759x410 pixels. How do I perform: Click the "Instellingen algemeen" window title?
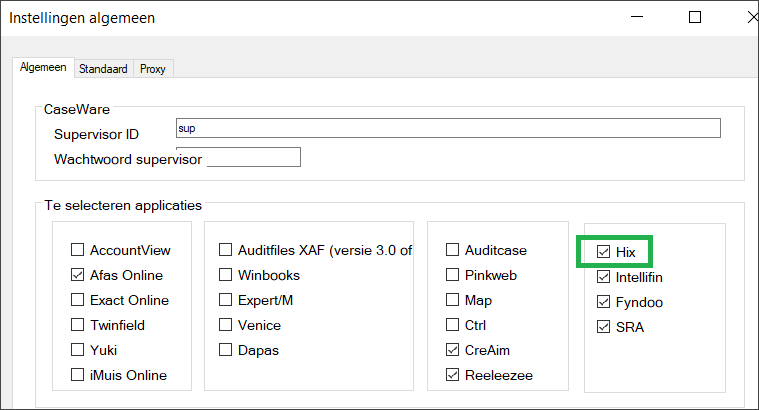click(x=82, y=18)
